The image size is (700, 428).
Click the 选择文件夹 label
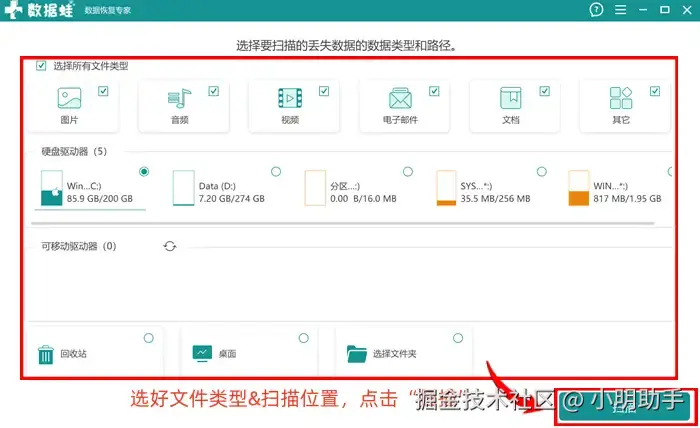(395, 354)
